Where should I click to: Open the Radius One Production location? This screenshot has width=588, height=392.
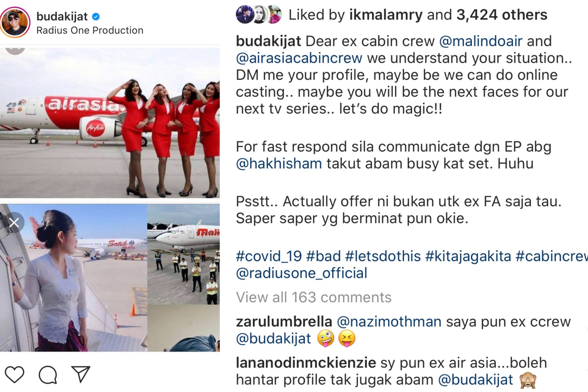90,30
